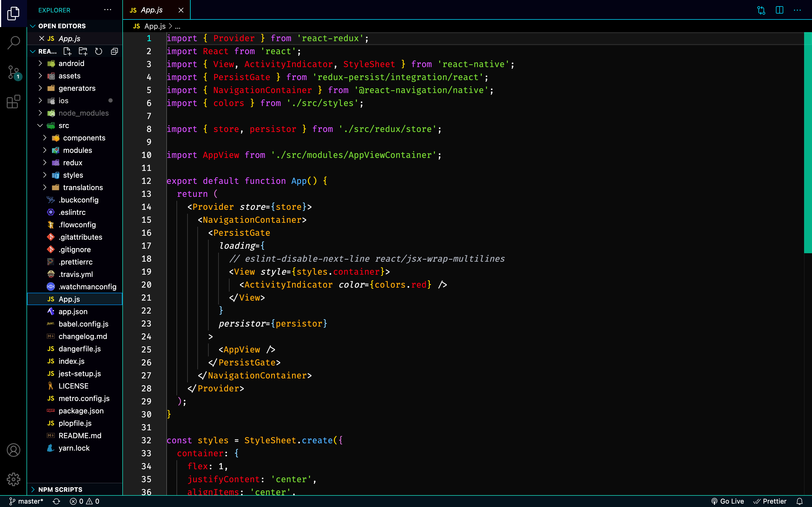Open the Split Editor icon

point(779,10)
